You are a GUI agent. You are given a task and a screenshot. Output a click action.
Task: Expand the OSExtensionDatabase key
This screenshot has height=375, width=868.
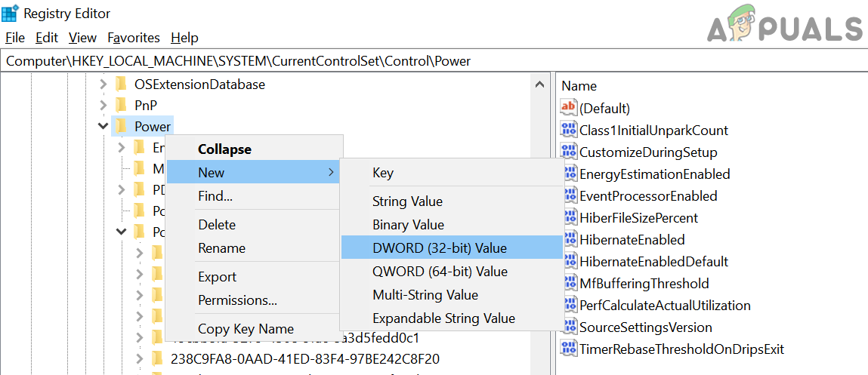[x=103, y=85]
